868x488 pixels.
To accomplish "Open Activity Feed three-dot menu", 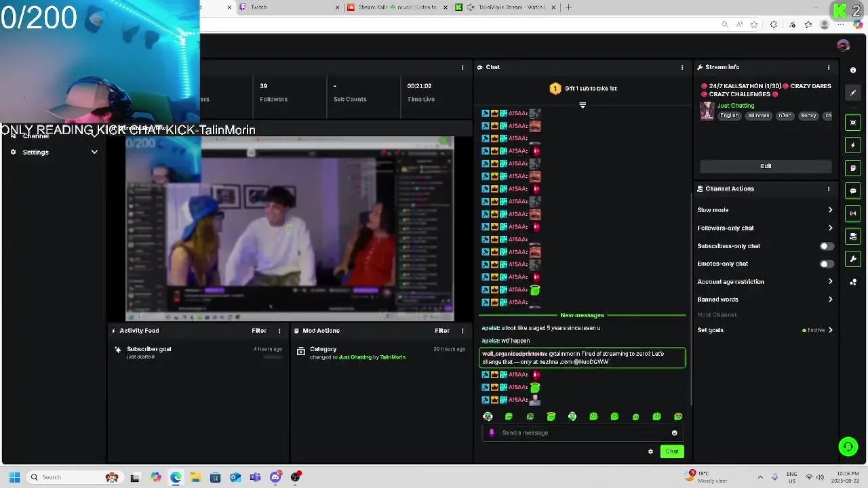I will pos(279,331).
